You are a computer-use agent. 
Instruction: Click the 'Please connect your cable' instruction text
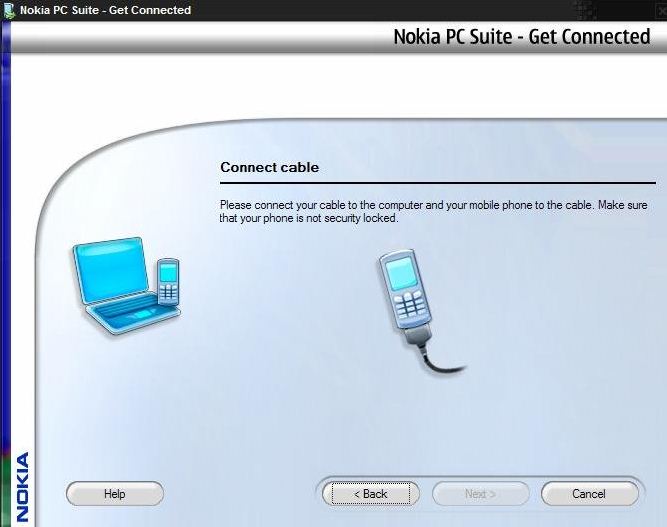click(433, 211)
